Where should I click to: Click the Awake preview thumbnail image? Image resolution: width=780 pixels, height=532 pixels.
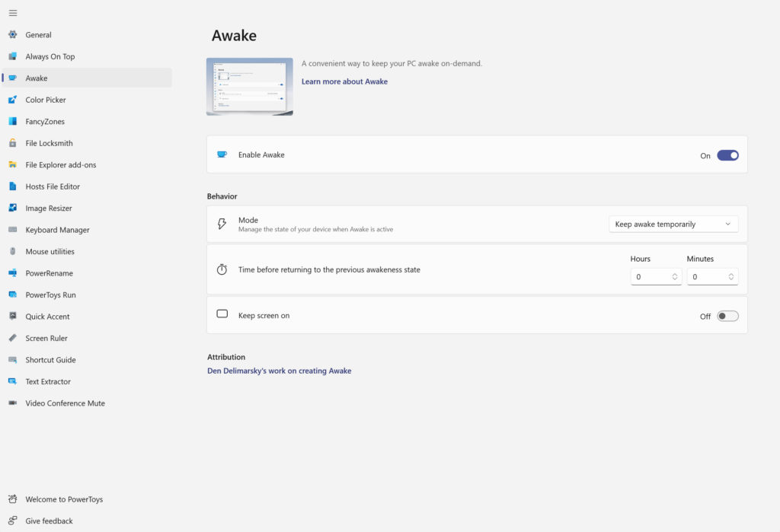coord(249,87)
